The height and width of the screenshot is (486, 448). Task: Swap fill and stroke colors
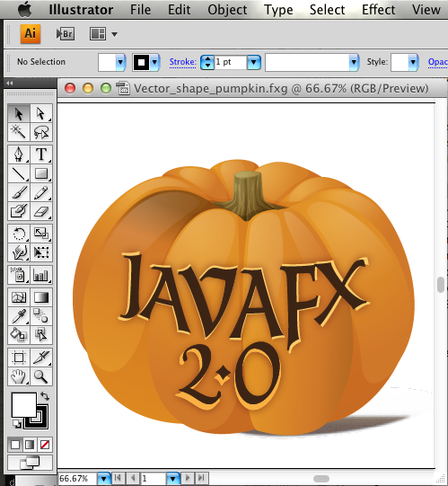pyautogui.click(x=45, y=396)
